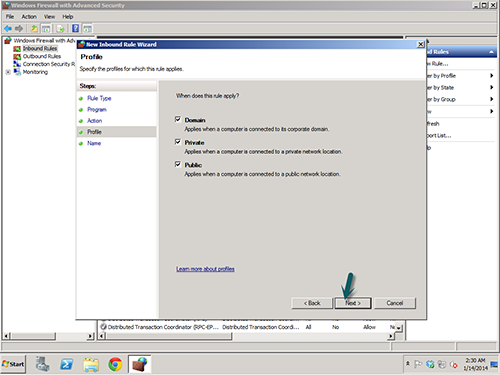This screenshot has width=500, height=375.
Task: Click the Start button
Action: coord(13,364)
